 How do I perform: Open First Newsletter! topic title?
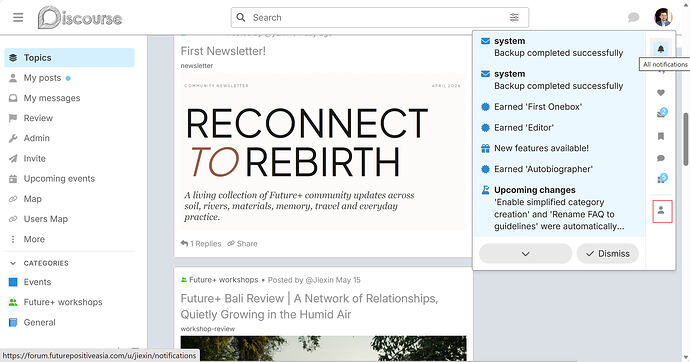[x=223, y=51]
